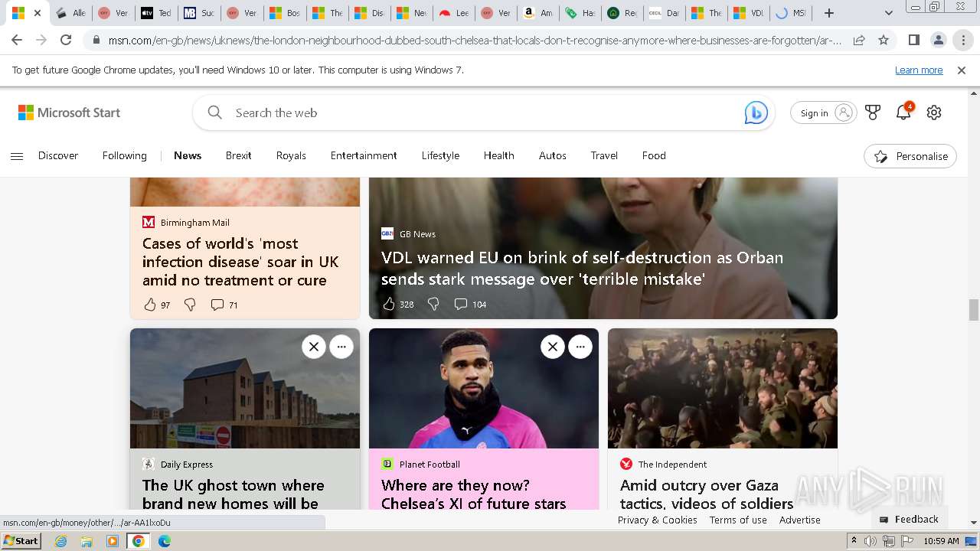Screen dimensions: 980x551
Task: Open the Microsoft Rewards trophy icon
Action: pos(873,112)
